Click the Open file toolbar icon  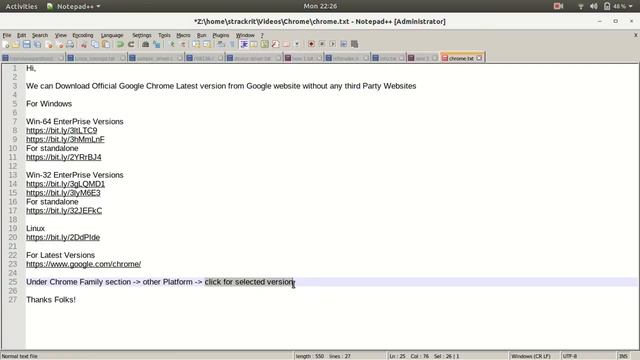(x=16, y=44)
